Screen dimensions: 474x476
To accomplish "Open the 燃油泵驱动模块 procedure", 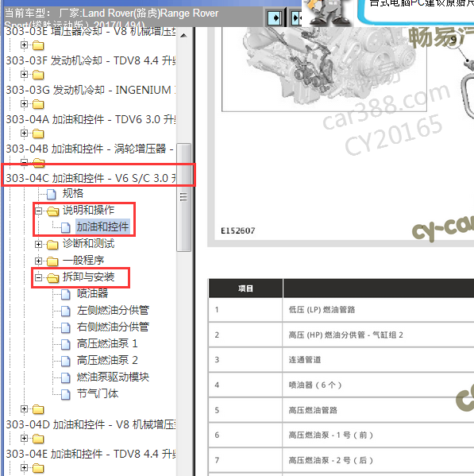I will click(113, 377).
